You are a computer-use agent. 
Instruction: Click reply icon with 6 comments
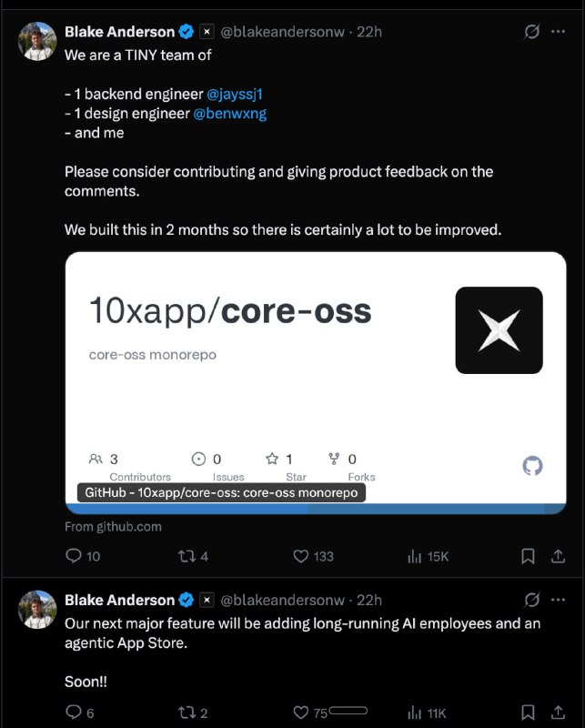pos(76,713)
